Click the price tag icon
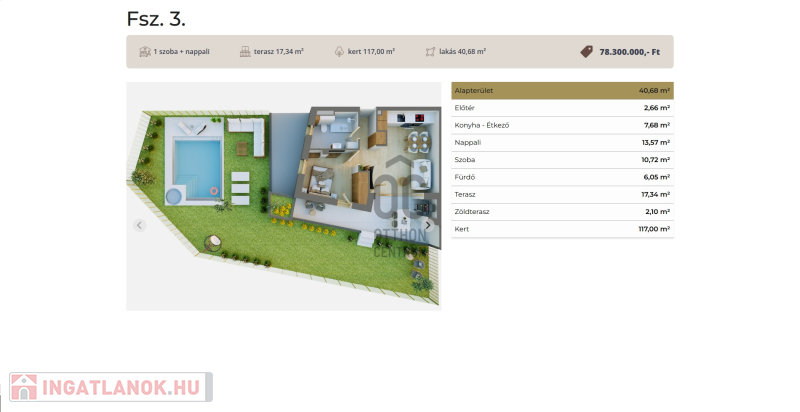This screenshot has width=800, height=412. 586,51
